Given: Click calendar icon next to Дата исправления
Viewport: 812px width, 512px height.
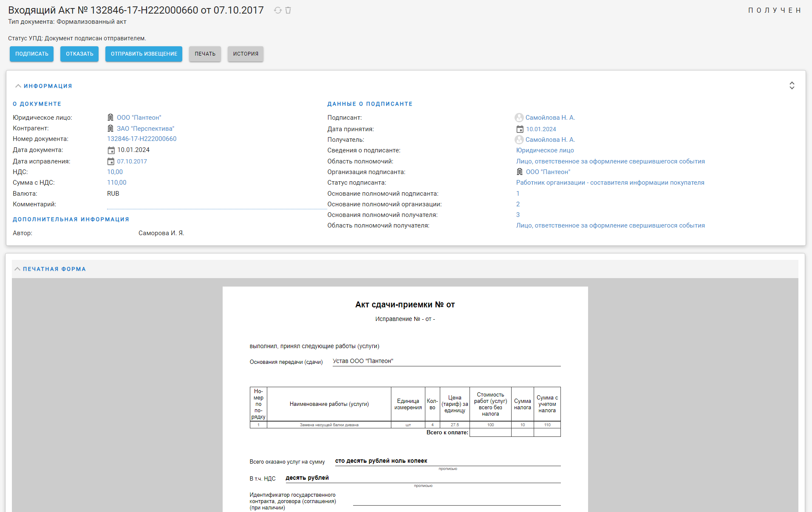Looking at the screenshot, I should [111, 161].
